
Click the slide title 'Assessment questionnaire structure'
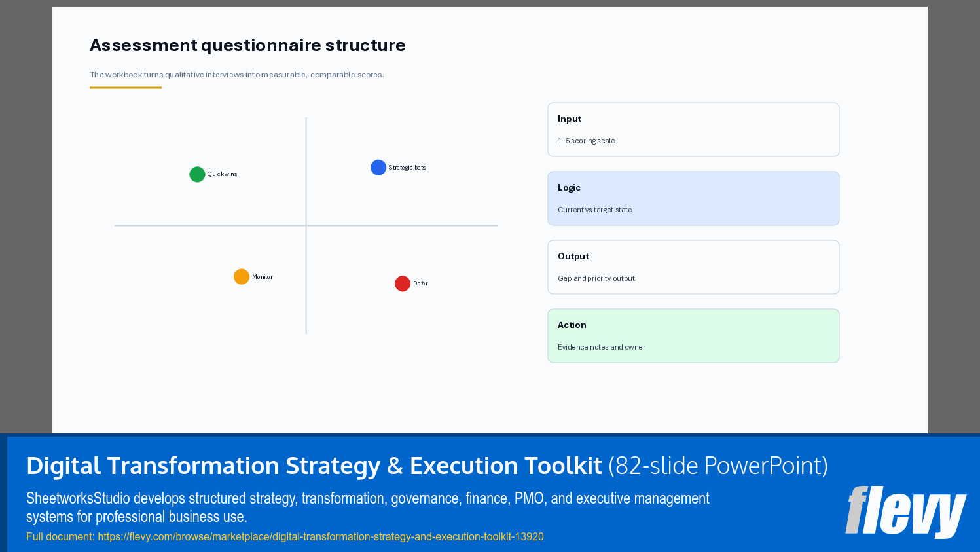[247, 45]
